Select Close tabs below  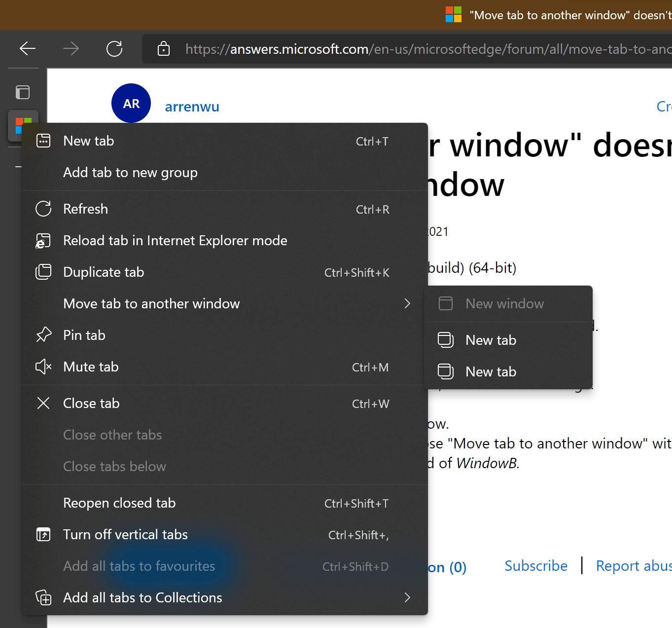[225, 467]
